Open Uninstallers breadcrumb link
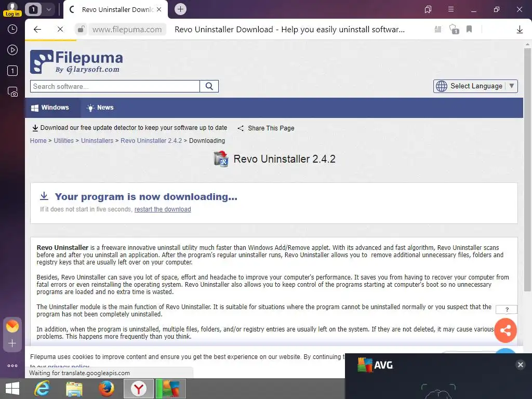The width and height of the screenshot is (532, 399). 97,140
